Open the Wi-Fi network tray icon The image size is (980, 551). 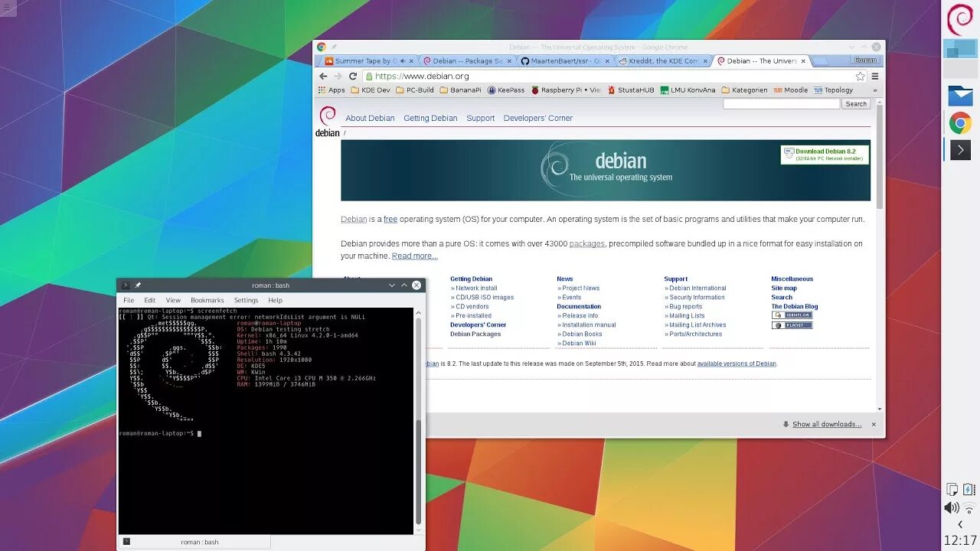click(969, 508)
